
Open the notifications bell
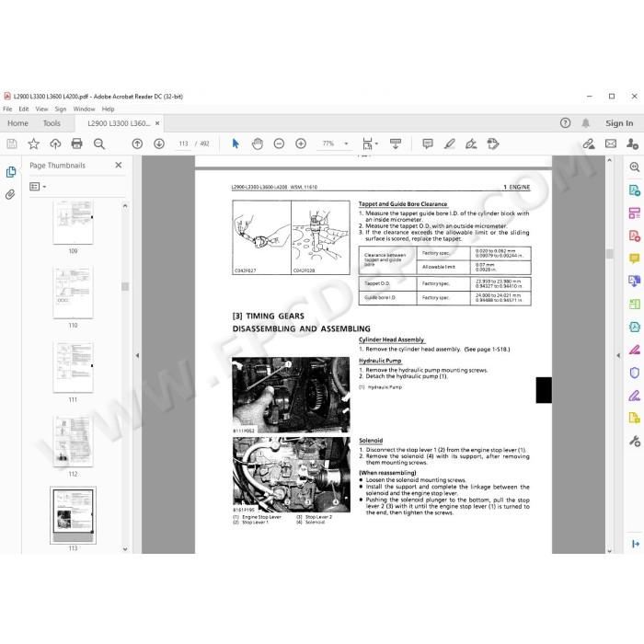pos(586,122)
